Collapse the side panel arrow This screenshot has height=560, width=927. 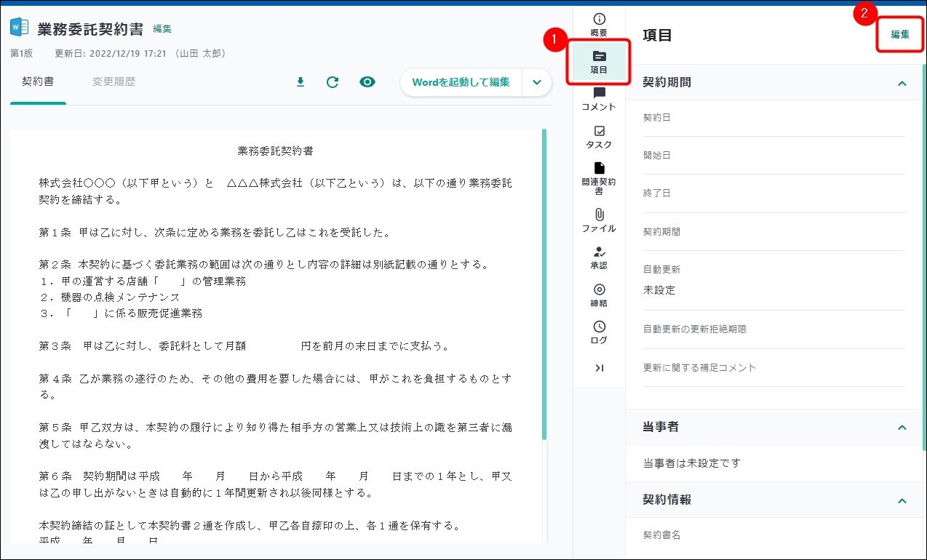(x=599, y=368)
